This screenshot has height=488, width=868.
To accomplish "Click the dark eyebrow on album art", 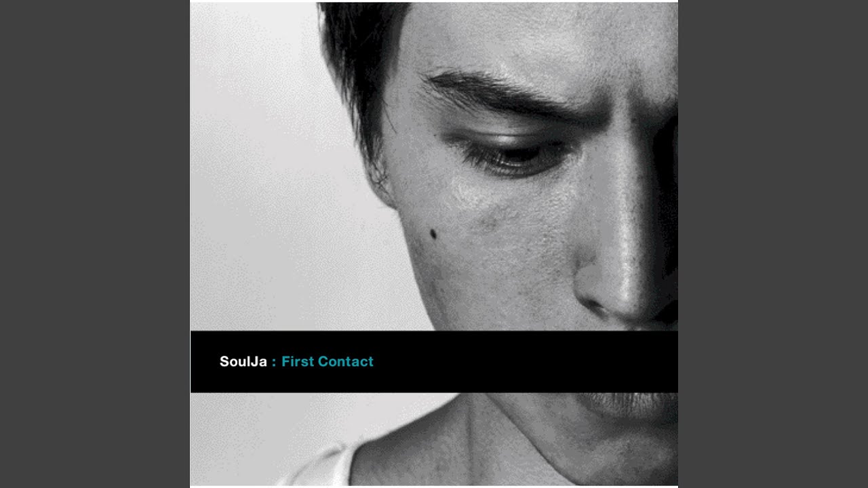I will coord(502,95).
